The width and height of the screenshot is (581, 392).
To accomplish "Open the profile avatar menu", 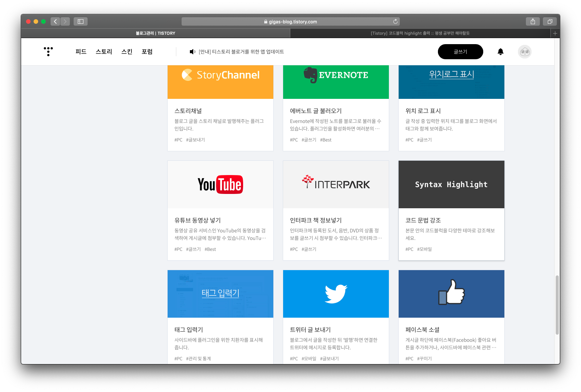I will (x=525, y=52).
